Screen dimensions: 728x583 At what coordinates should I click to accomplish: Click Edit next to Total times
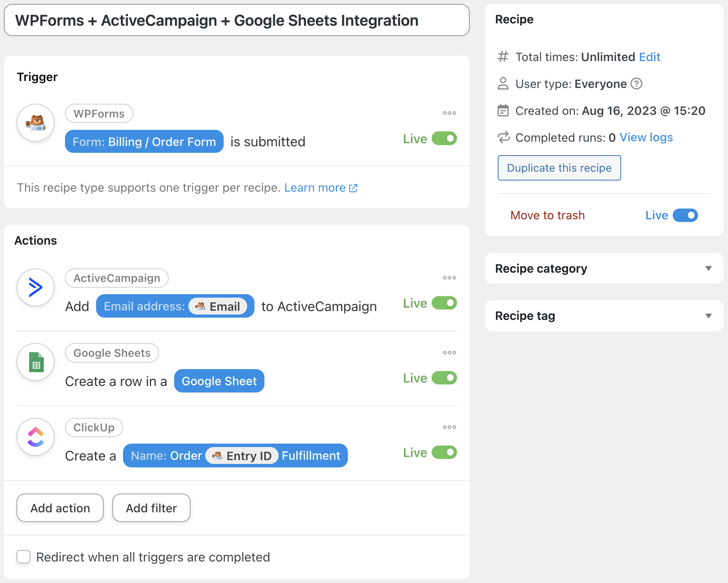650,57
